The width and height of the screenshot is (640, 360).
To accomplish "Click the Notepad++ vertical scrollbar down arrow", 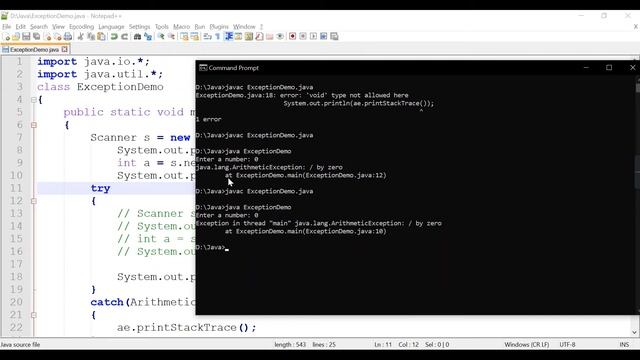I will coord(635,332).
